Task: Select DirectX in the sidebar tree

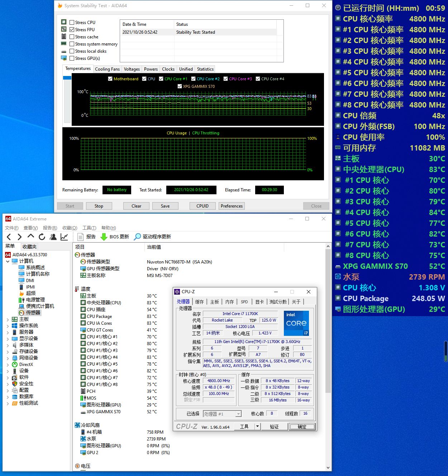Action: coord(26,365)
